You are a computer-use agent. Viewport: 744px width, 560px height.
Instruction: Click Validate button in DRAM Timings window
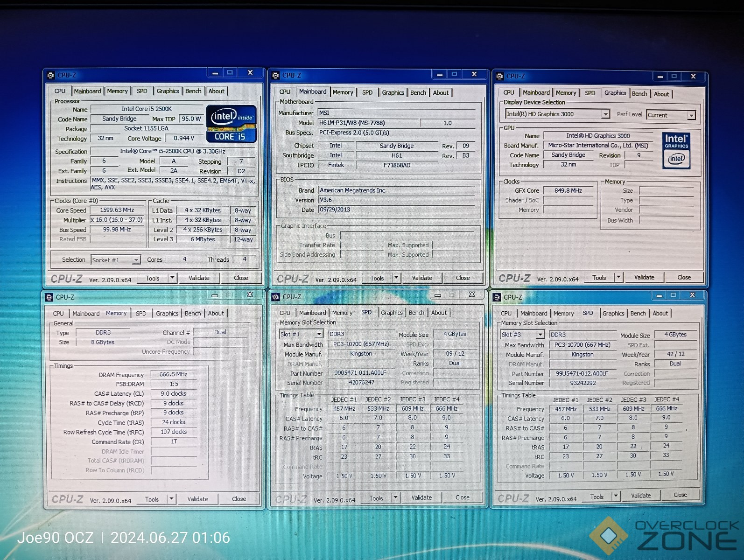[197, 499]
